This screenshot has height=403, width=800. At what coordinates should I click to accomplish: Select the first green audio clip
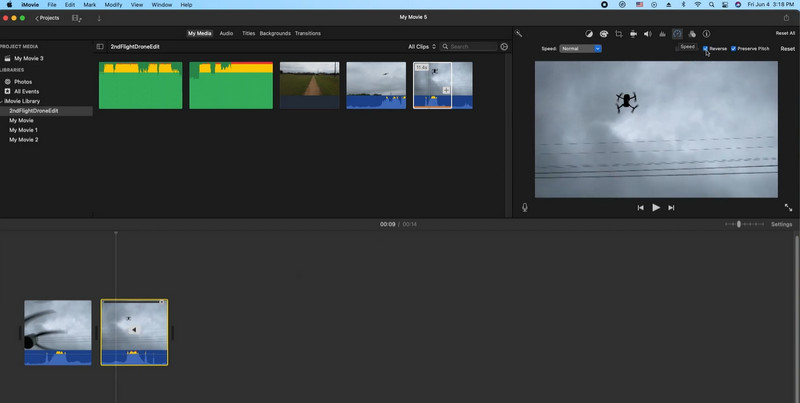tap(140, 85)
